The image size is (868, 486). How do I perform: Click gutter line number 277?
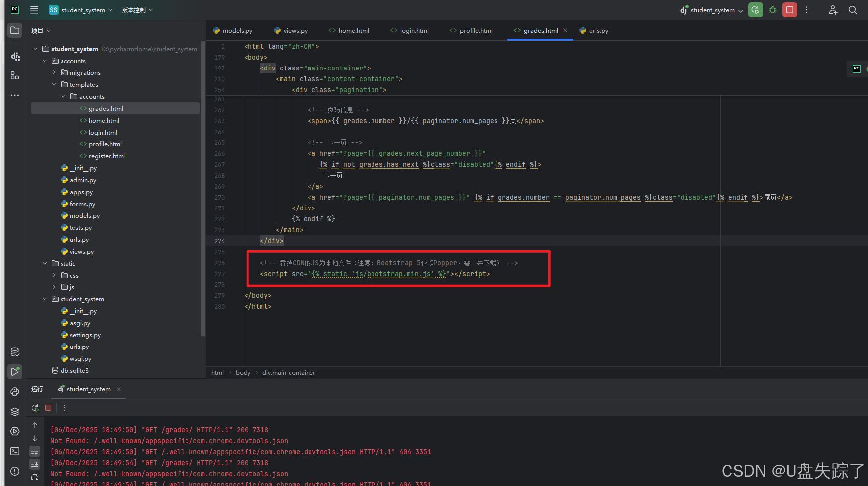coord(220,274)
